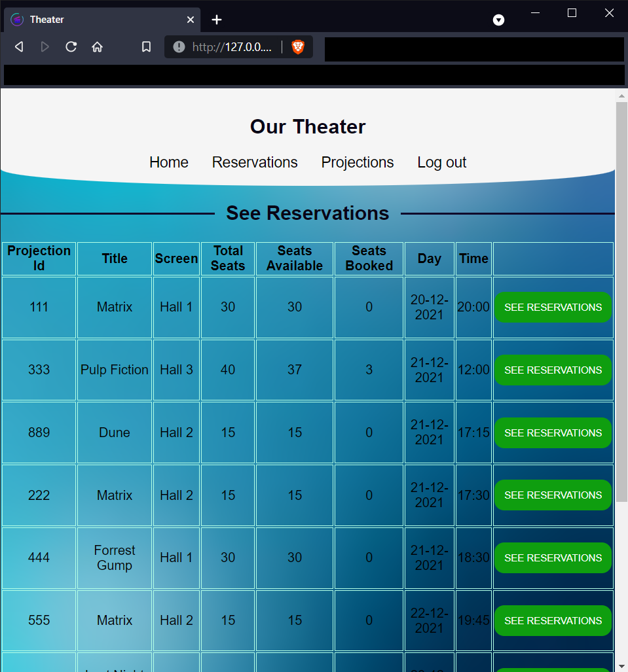This screenshot has height=672, width=628.
Task: Click the 17:30 time cell
Action: 473,495
